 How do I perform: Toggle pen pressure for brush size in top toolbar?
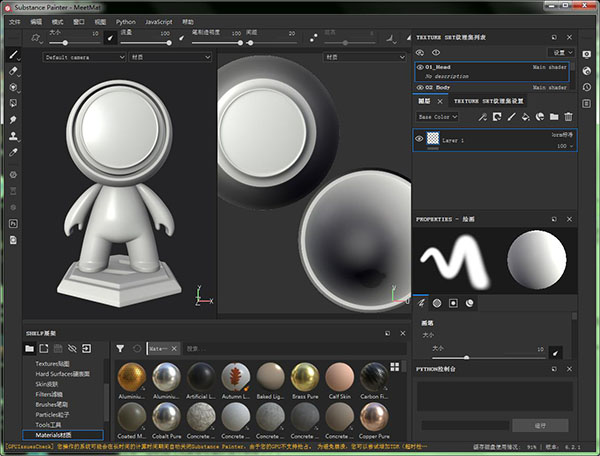(x=110, y=38)
